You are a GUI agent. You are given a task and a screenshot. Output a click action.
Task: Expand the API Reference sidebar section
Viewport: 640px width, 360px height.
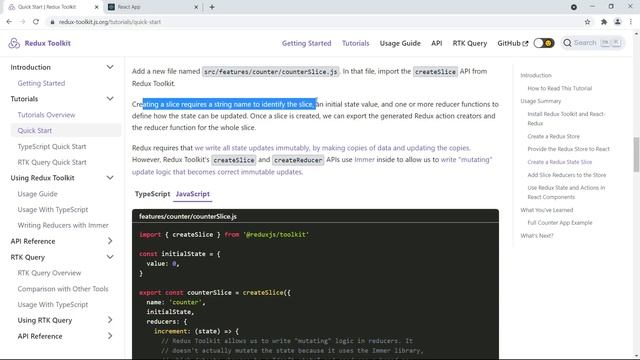coord(110,241)
